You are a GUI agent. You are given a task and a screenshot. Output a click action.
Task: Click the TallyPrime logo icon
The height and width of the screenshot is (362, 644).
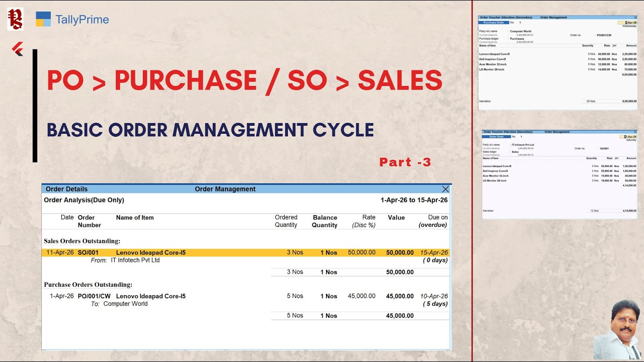(x=43, y=19)
